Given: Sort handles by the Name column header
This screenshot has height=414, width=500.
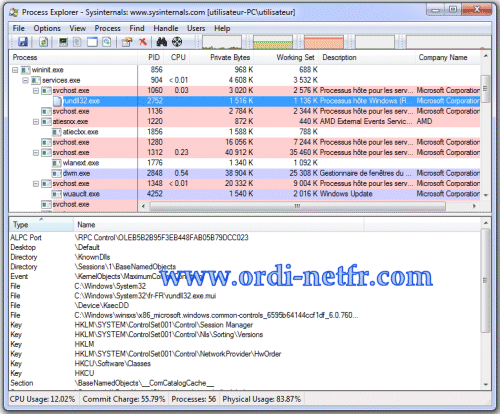Looking at the screenshot, I should click(219, 225).
